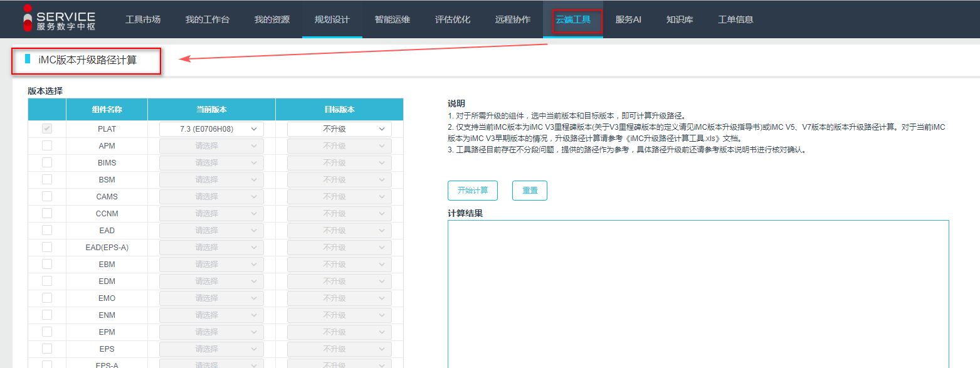Check the APM component checkbox

tap(47, 146)
